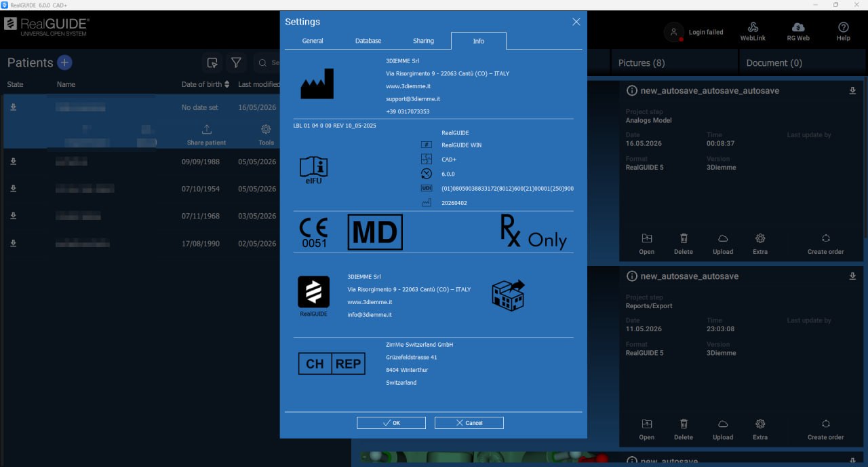Screen dimensions: 868x467
Task: Open the Help menu
Action: [x=844, y=32]
